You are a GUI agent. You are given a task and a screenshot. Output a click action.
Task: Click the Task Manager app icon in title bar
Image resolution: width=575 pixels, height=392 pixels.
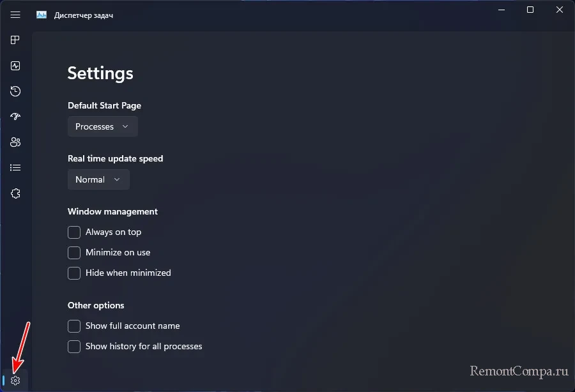[42, 15]
